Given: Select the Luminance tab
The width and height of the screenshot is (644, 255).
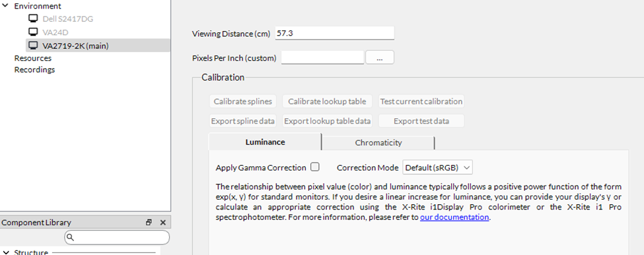Looking at the screenshot, I should coord(265,141).
